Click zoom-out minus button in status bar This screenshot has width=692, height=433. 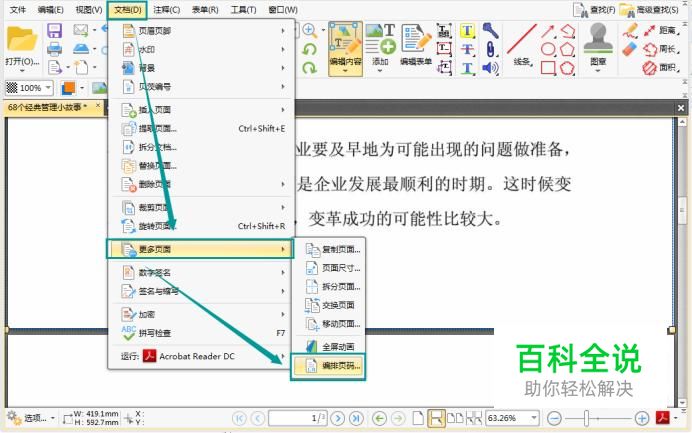[554, 418]
